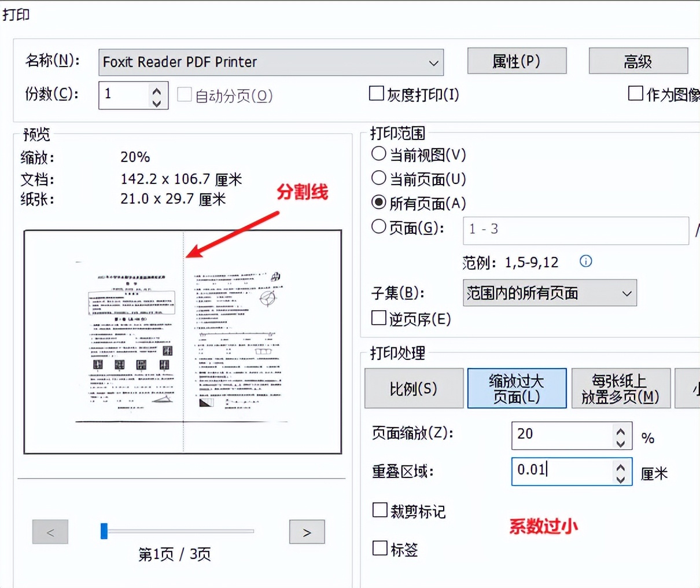The height and width of the screenshot is (588, 700).
Task: Expand the Foxit Reader PDF Printer combo box arrow
Action: pyautogui.click(x=434, y=62)
